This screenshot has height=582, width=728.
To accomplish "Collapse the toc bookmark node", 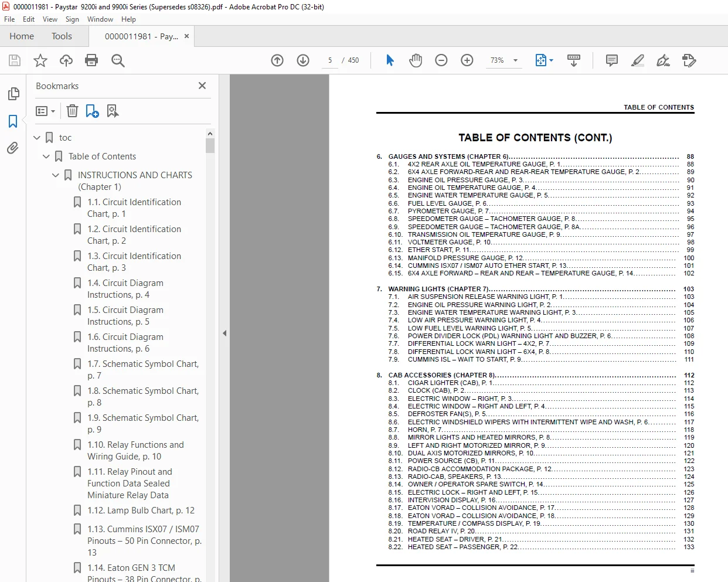I will [37, 138].
